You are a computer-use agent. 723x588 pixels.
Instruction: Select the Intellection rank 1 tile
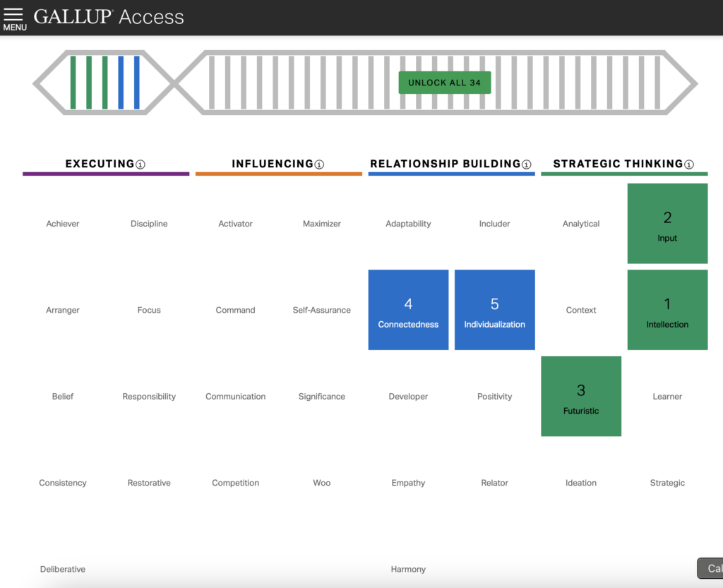coord(667,310)
